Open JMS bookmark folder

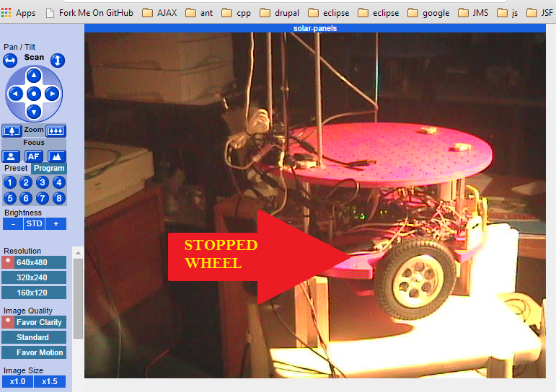[473, 13]
